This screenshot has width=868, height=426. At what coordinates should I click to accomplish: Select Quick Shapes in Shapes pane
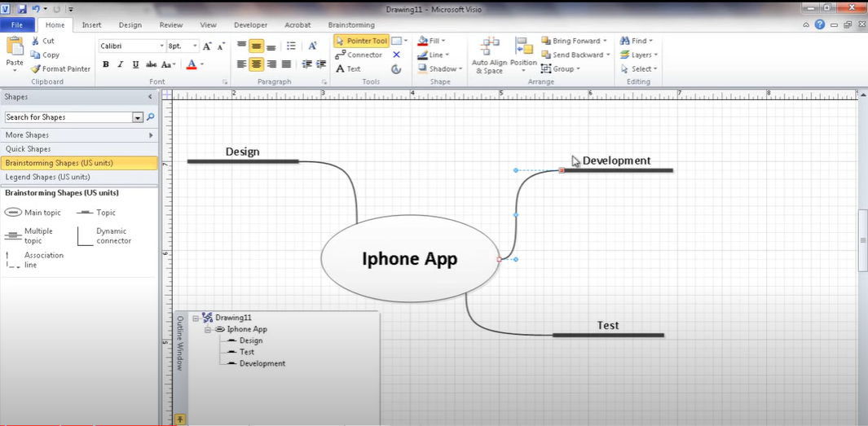[79, 149]
